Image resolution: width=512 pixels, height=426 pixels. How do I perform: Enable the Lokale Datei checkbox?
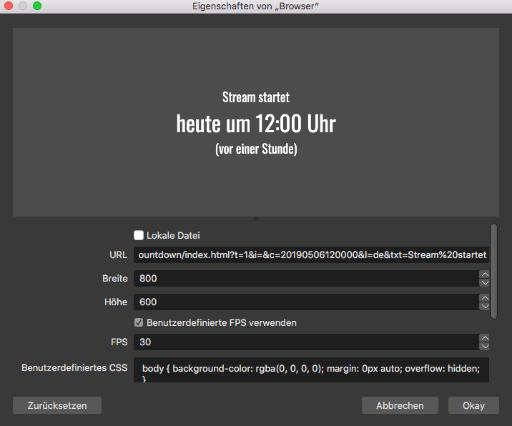[139, 235]
